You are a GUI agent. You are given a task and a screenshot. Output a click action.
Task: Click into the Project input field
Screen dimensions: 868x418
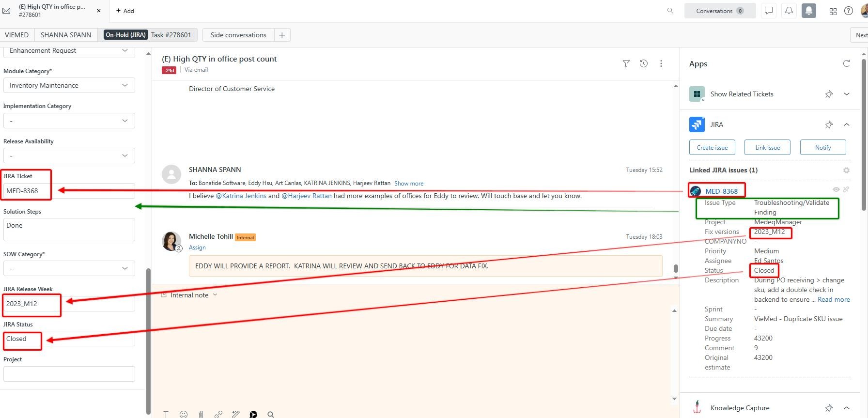tap(69, 374)
